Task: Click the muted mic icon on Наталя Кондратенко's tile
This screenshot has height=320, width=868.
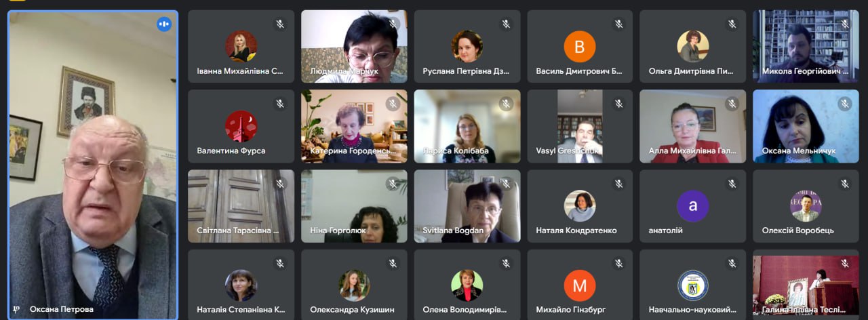Action: [618, 184]
